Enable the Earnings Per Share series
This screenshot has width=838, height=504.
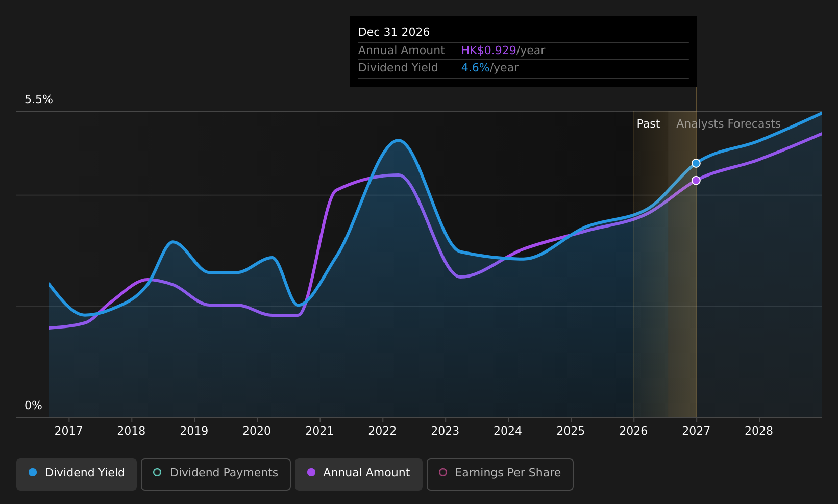coord(500,474)
